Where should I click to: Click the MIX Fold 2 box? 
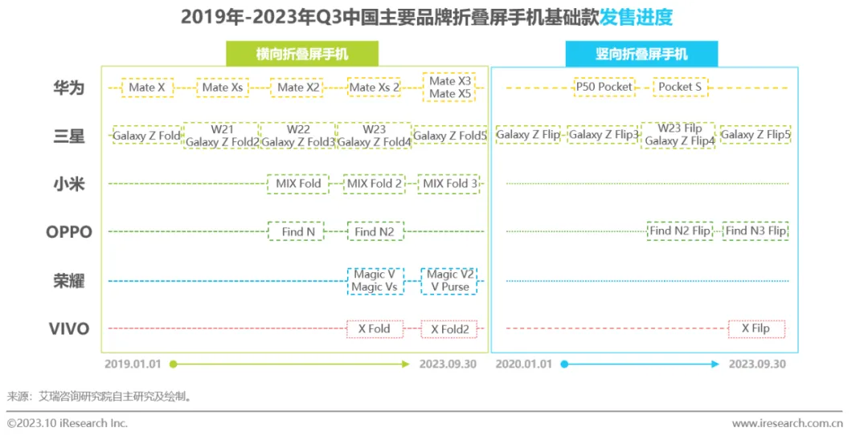point(375,184)
